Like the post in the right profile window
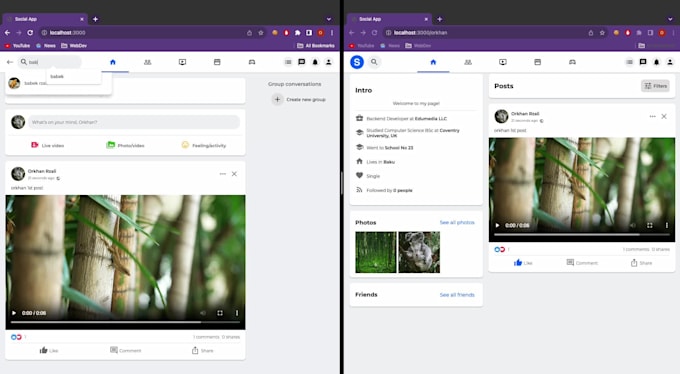680x374 pixels. point(523,263)
